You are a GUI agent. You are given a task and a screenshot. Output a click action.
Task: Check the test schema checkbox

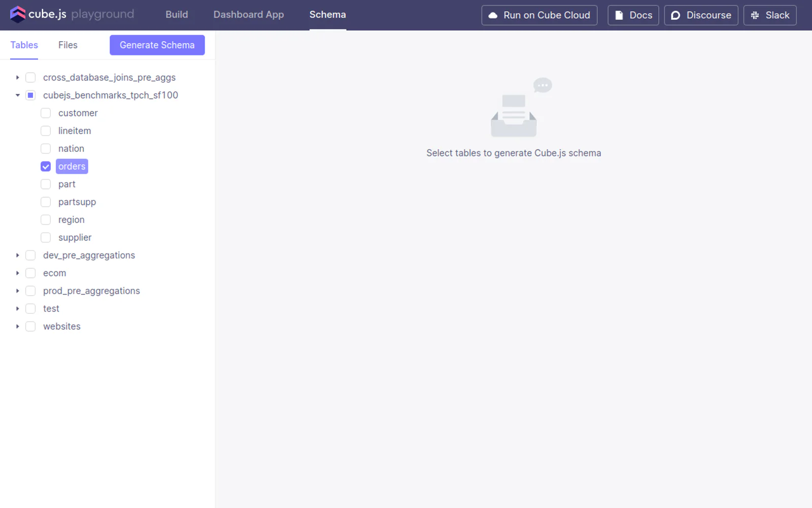30,308
